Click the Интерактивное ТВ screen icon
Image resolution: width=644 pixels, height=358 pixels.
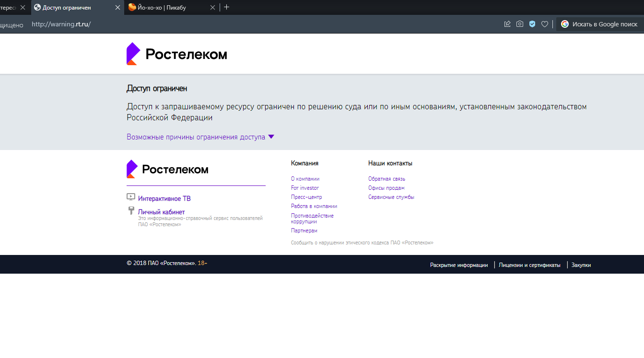pos(131,197)
